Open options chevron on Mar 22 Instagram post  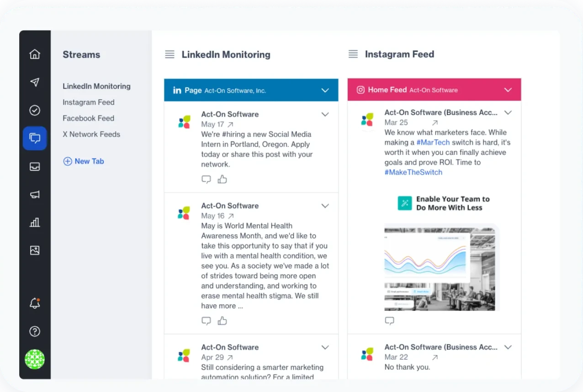508,347
